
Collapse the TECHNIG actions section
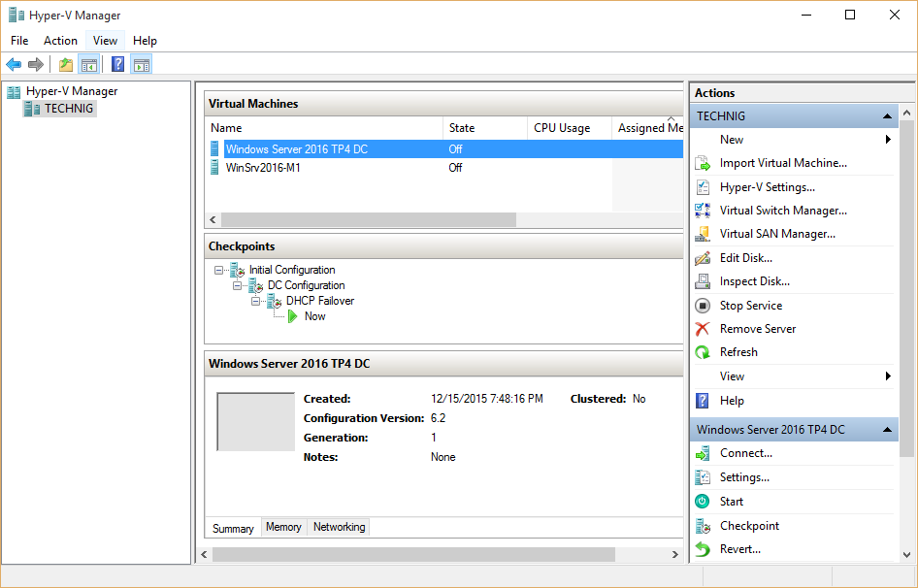(x=888, y=116)
